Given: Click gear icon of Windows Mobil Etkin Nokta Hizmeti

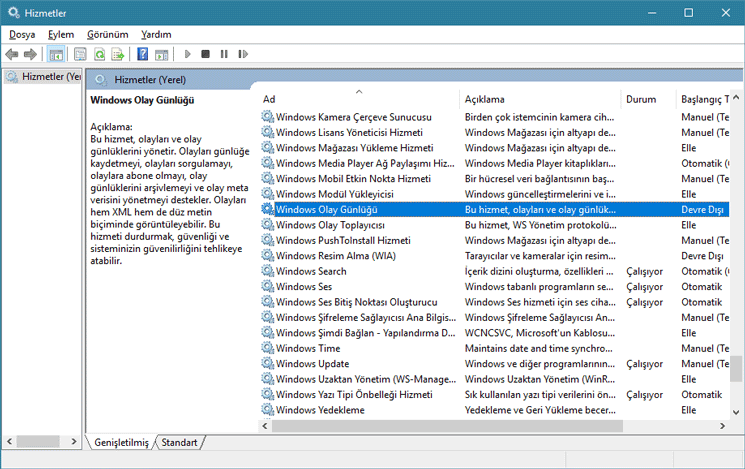Looking at the screenshot, I should click(267, 178).
